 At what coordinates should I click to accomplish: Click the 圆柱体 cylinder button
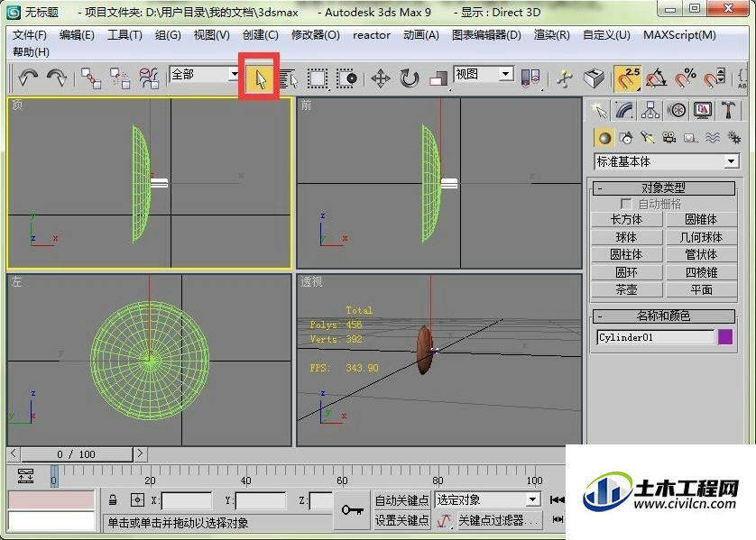(626, 254)
